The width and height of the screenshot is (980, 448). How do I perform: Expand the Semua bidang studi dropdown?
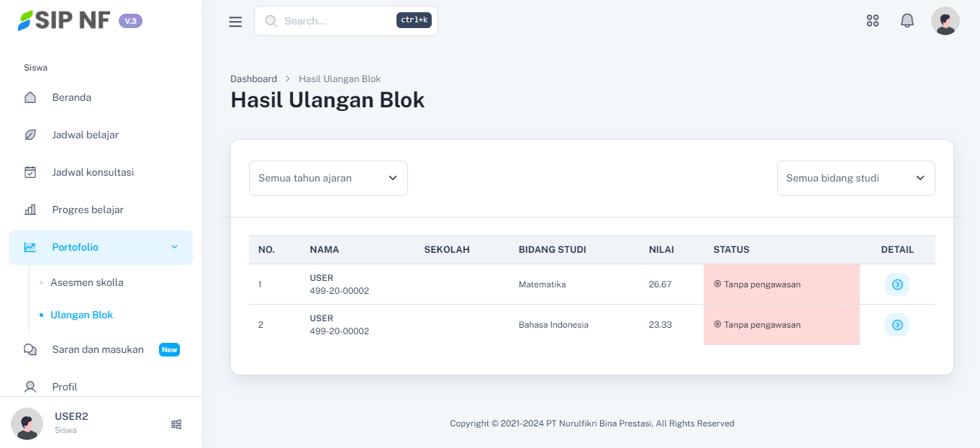tap(856, 178)
